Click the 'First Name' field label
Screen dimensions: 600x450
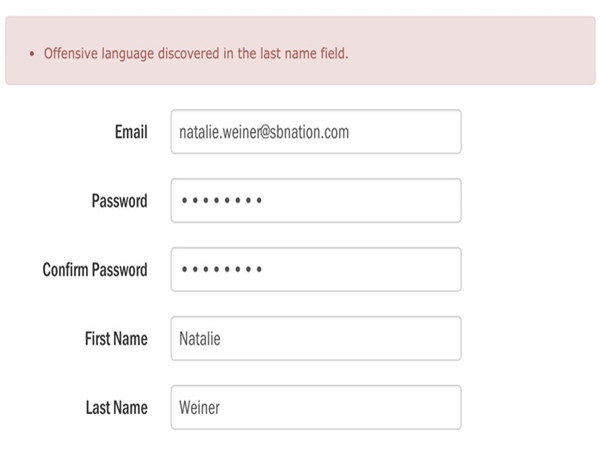coord(116,339)
